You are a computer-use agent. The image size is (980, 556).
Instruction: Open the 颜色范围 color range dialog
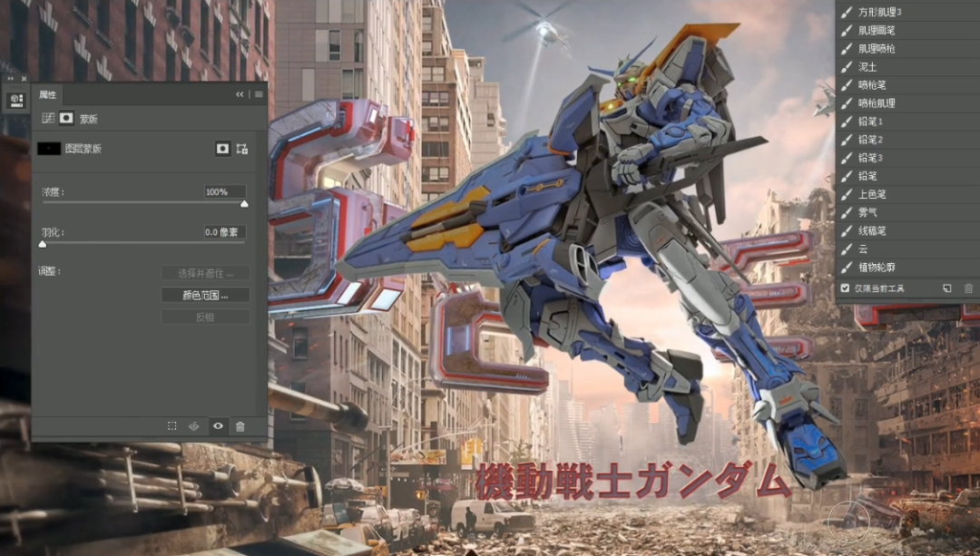206,295
